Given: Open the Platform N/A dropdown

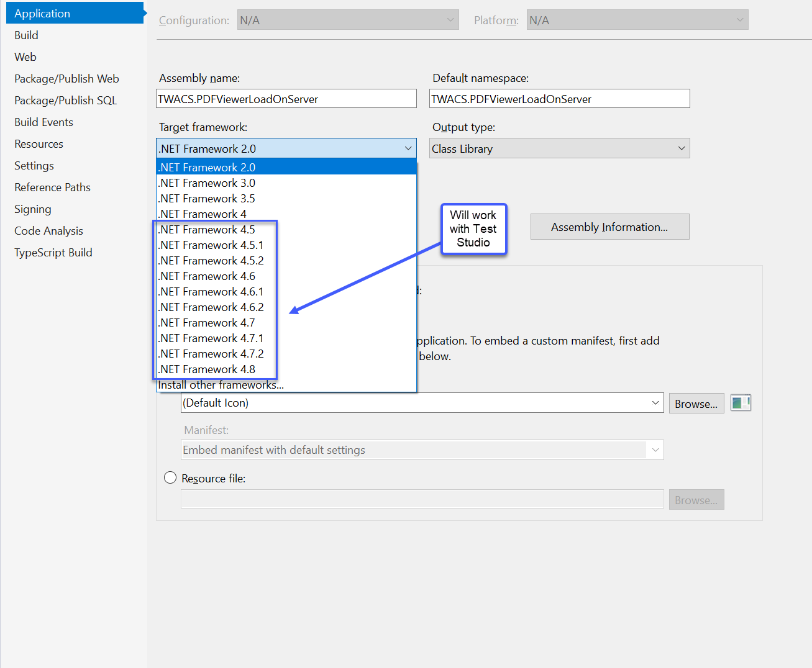Looking at the screenshot, I should coord(637,20).
